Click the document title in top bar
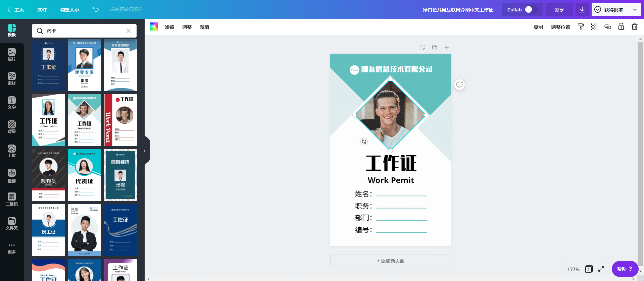The width and height of the screenshot is (644, 281). pyautogui.click(x=458, y=10)
